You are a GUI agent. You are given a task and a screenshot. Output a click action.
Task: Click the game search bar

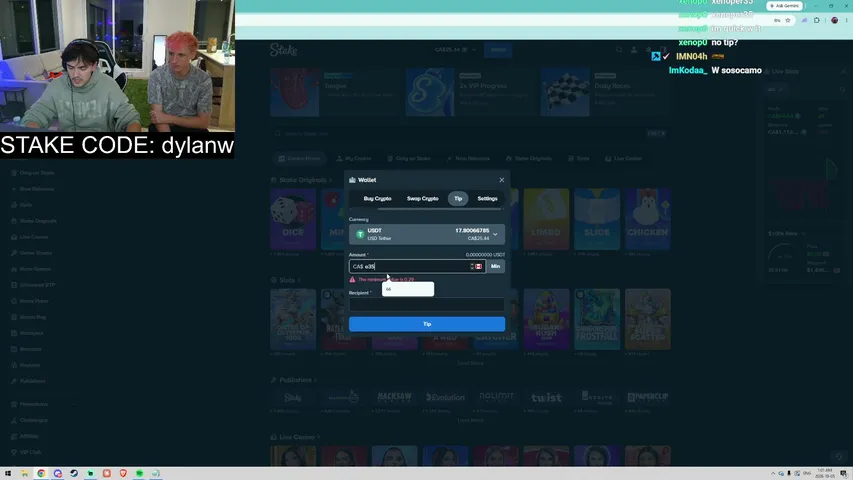[x=470, y=133]
